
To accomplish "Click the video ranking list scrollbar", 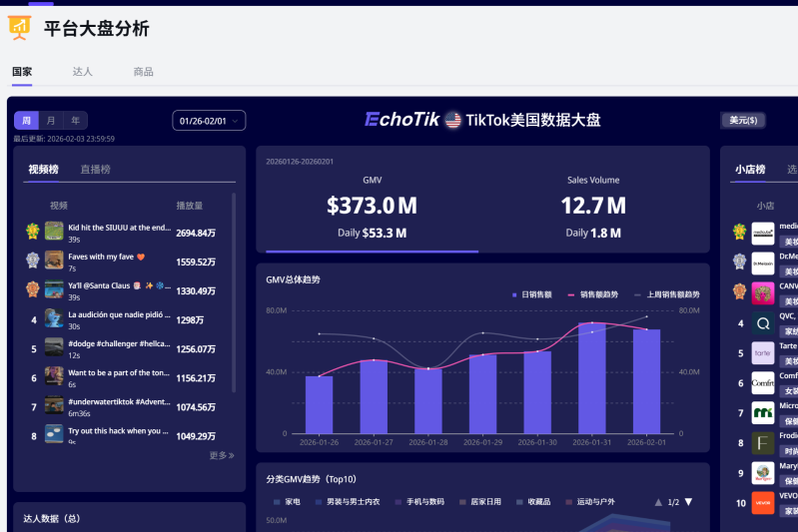I will (234, 291).
